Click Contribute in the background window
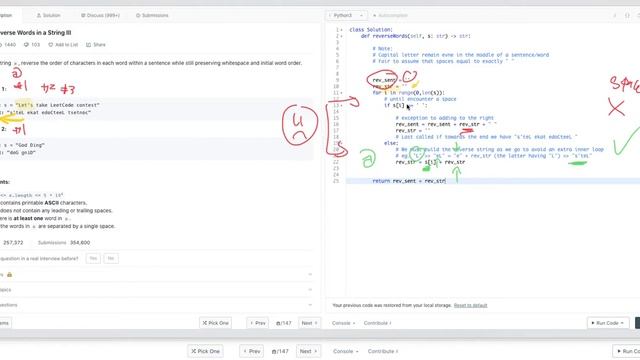The width and height of the screenshot is (640, 360). pos(383,351)
